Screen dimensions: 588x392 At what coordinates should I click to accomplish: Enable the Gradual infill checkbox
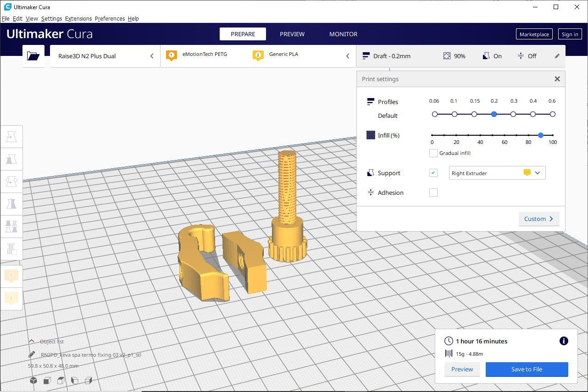[x=433, y=153]
